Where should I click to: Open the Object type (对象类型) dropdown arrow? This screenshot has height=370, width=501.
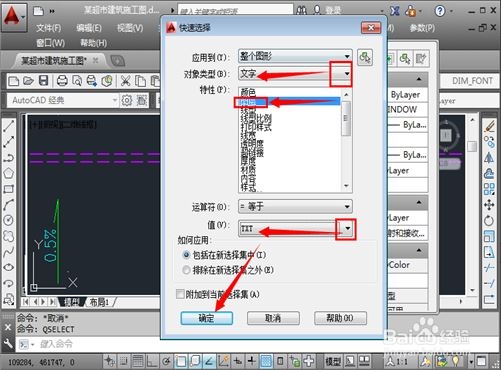347,74
